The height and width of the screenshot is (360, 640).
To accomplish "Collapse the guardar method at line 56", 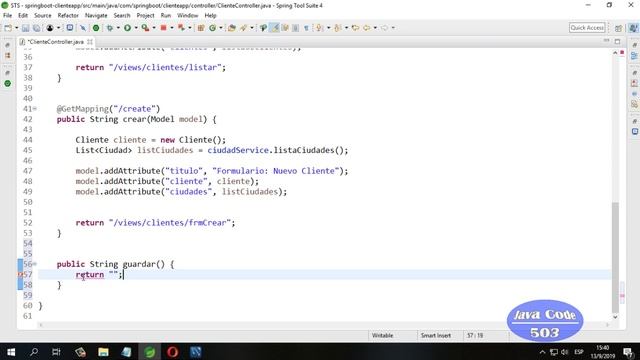I will pos(35,264).
